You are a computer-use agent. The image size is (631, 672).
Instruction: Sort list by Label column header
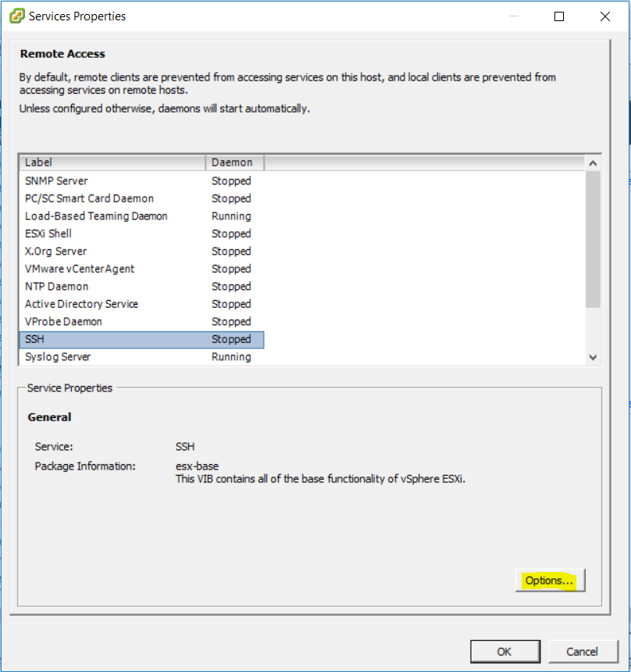click(x=112, y=163)
